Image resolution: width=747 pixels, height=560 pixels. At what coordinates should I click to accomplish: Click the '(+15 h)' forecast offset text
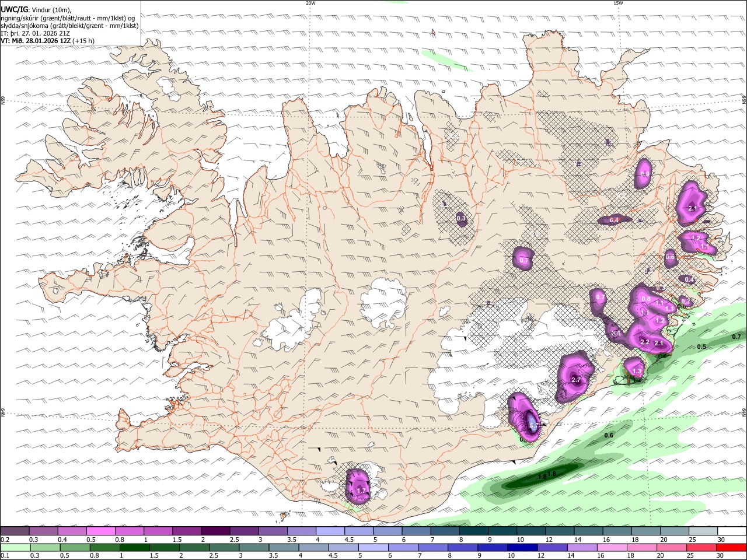[x=83, y=41]
